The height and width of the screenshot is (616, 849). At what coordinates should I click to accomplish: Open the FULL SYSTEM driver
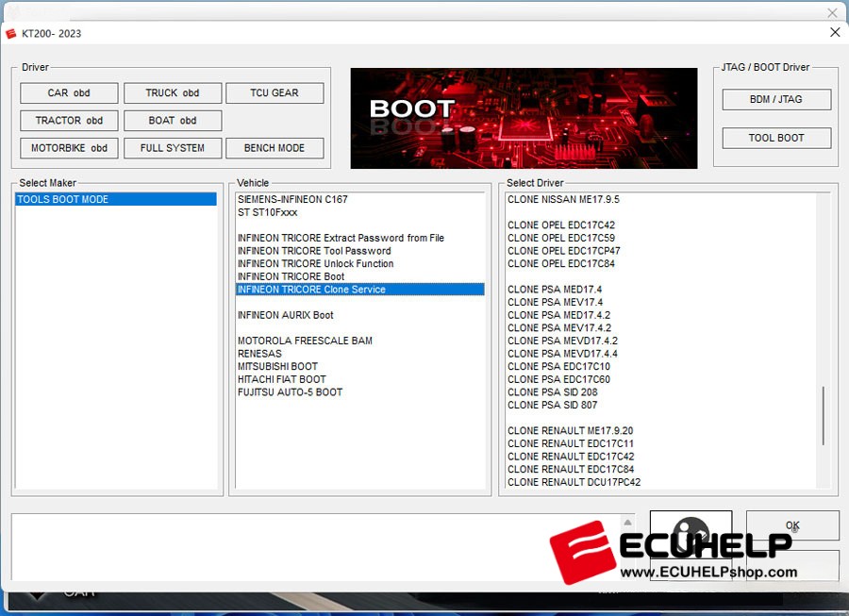173,148
